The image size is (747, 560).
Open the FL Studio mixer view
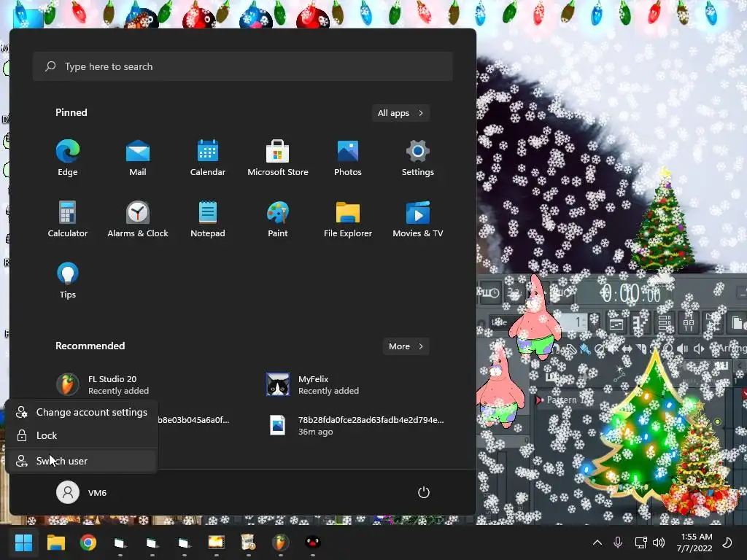689,323
